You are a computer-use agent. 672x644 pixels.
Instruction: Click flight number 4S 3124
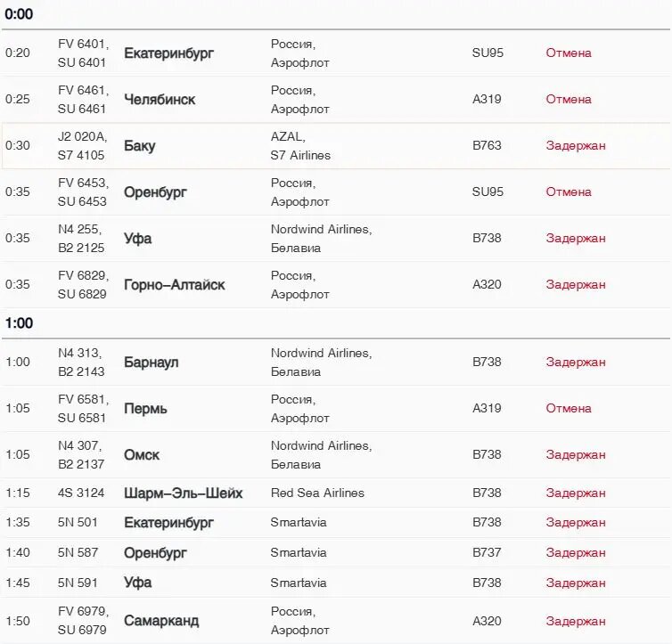(x=81, y=493)
